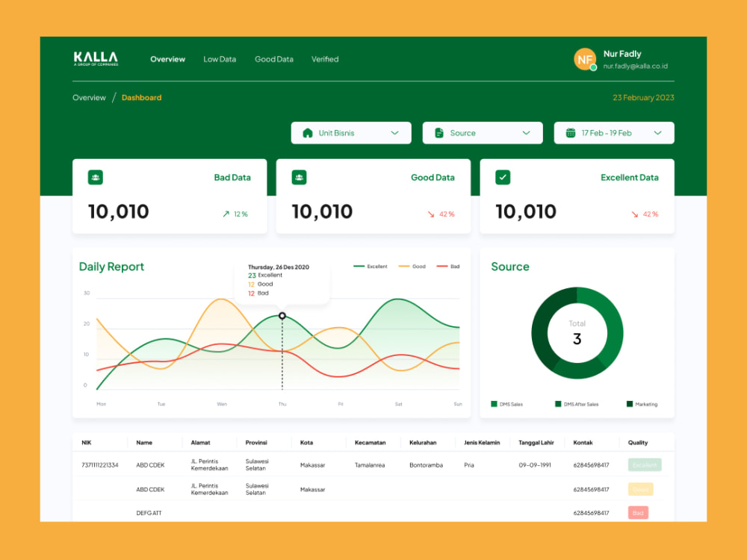
Task: Sort by the Alamat column header
Action: (x=200, y=442)
